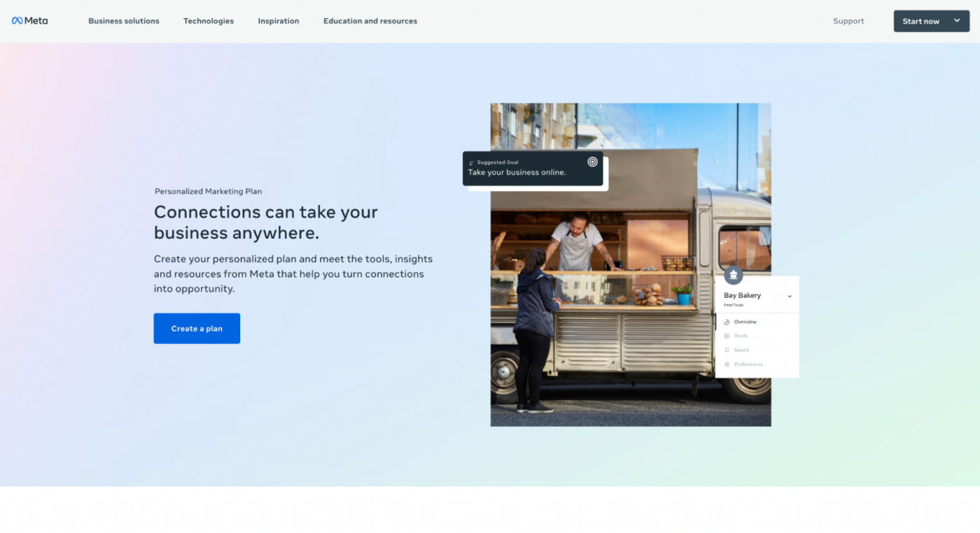Viewport: 980px width, 533px height.
Task: Go to the Support link
Action: click(848, 21)
